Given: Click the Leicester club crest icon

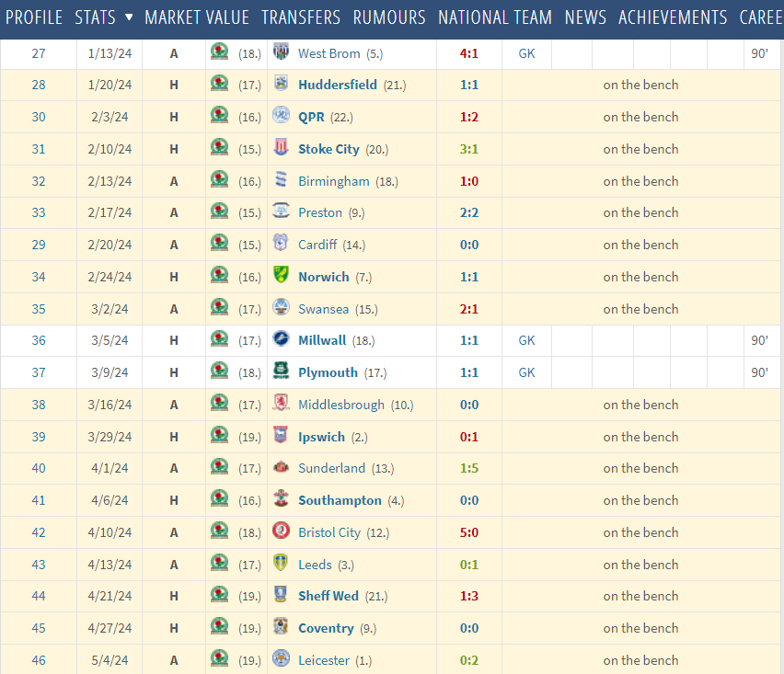Looking at the screenshot, I should [x=281, y=658].
